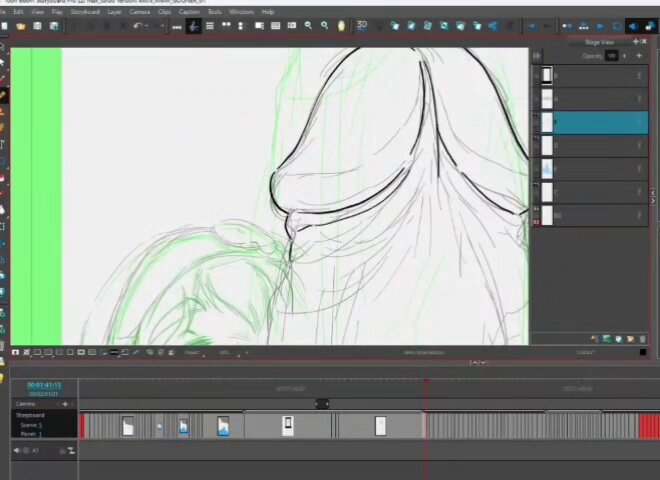660x480 pixels.
Task: Open the Caption menu
Action: [189, 12]
